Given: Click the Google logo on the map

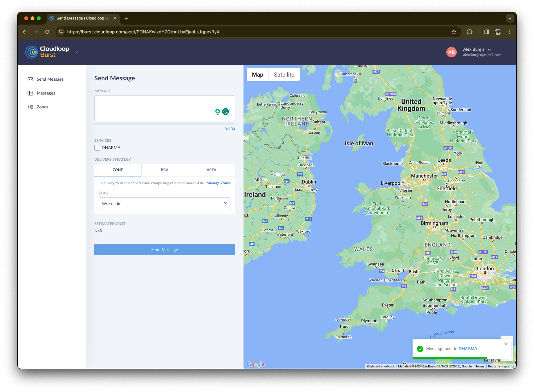Looking at the screenshot, I should [255, 364].
